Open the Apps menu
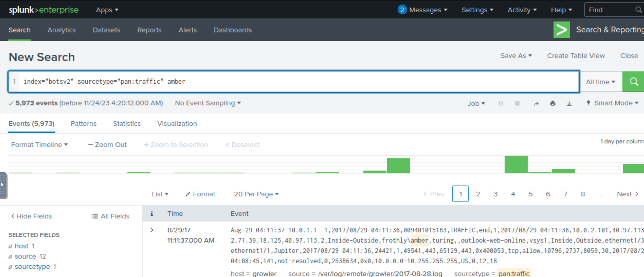644x277 pixels. coord(107,10)
